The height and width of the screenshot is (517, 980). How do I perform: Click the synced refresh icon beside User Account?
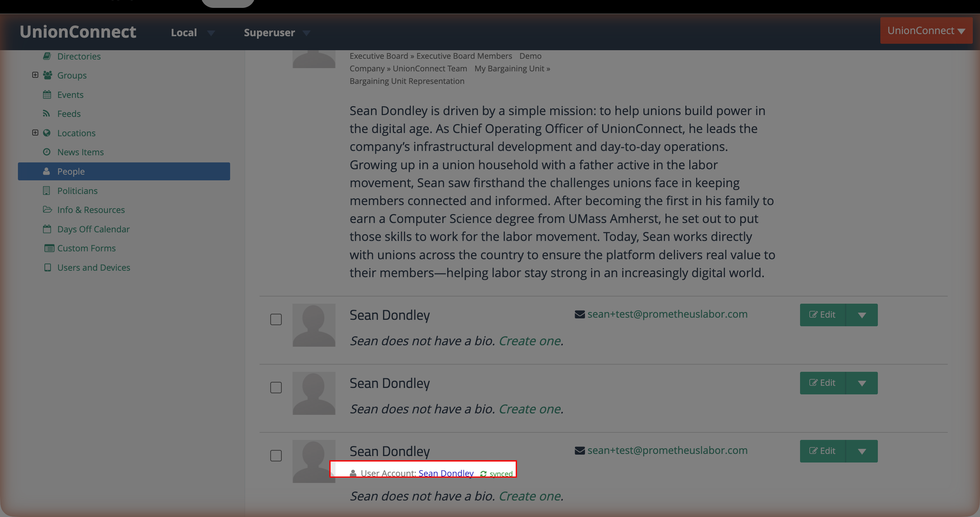point(483,474)
